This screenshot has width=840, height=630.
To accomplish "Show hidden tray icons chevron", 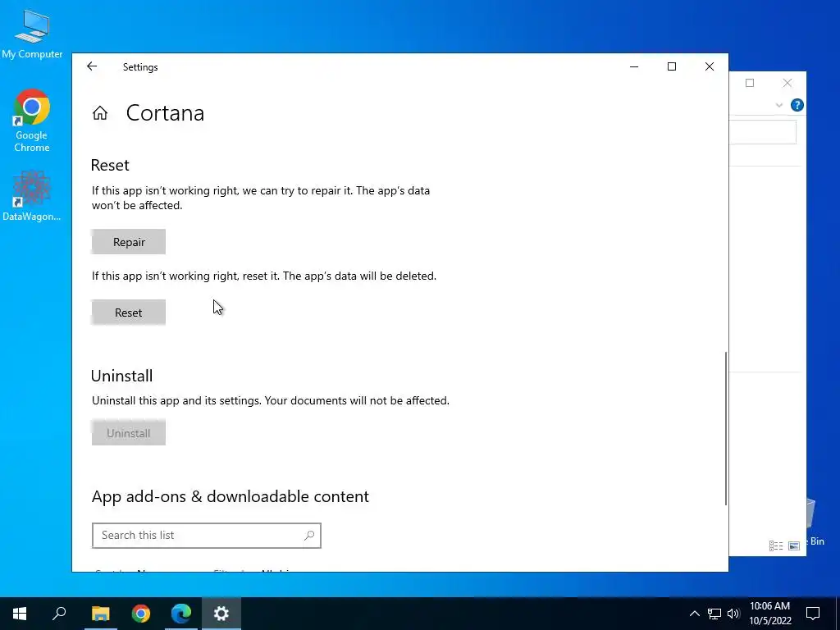I will click(x=694, y=614).
